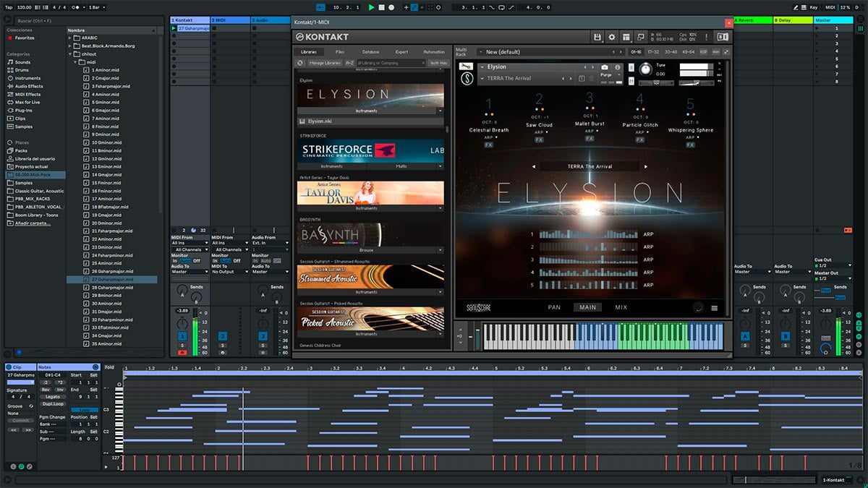Click FX button under Celestial Breath
This screenshot has width=868, height=488.
click(489, 145)
